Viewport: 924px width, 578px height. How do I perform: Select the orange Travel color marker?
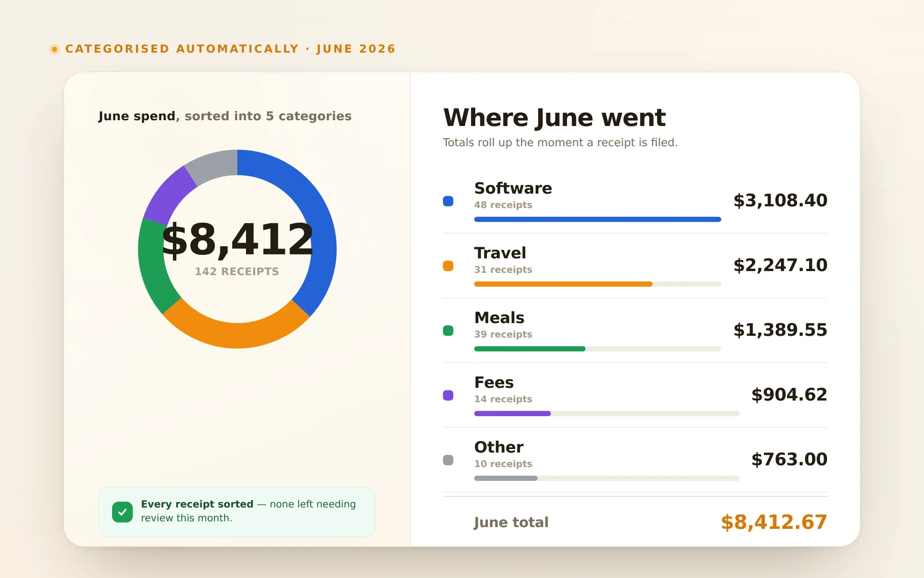[448, 266]
